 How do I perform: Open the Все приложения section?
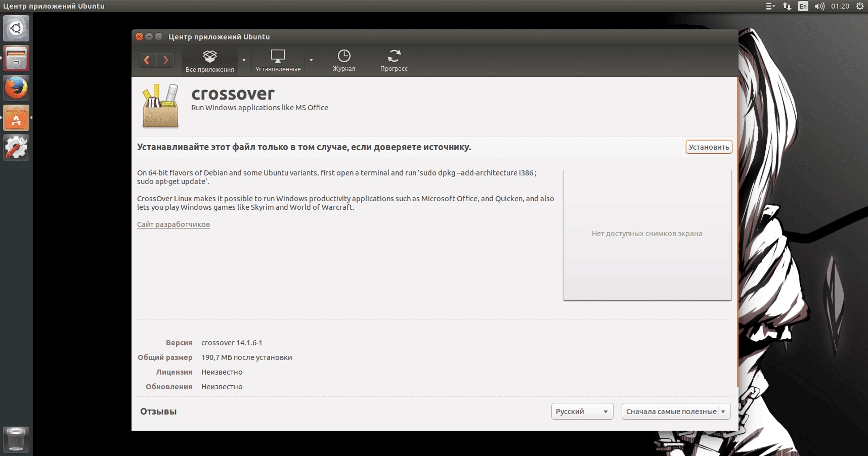209,61
